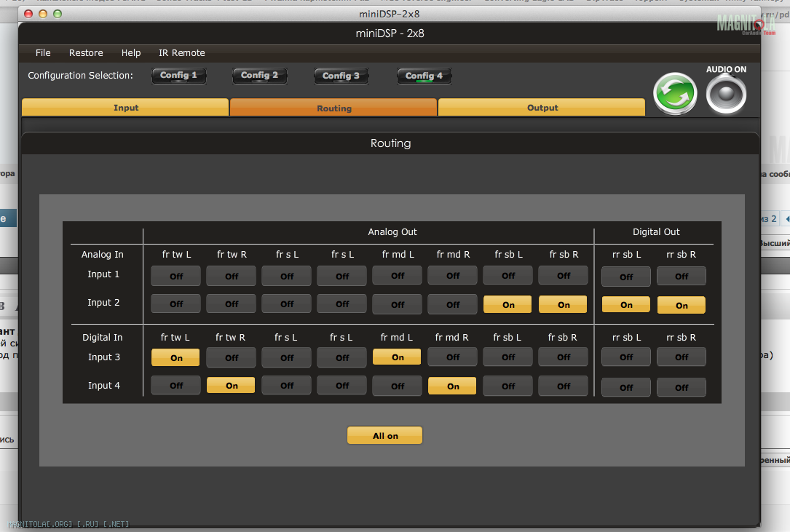Enable Input 2 to fr md L
This screenshot has width=790, height=532.
(398, 304)
